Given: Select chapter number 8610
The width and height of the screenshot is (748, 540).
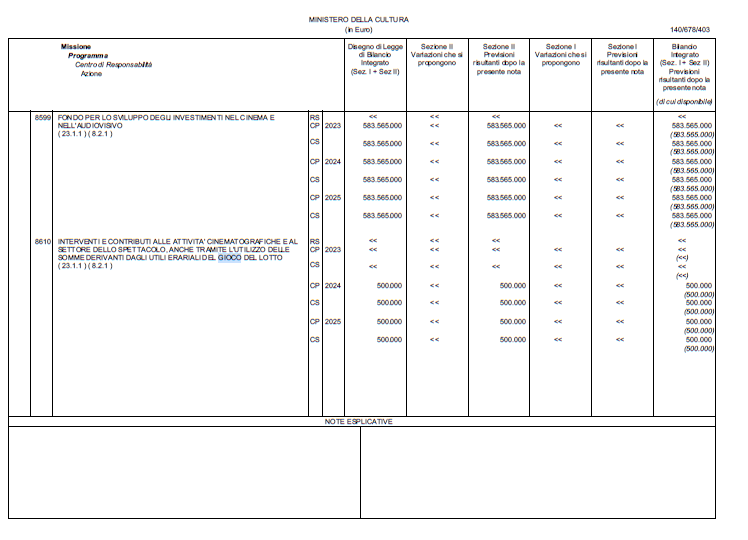Looking at the screenshot, I should pyautogui.click(x=42, y=241).
